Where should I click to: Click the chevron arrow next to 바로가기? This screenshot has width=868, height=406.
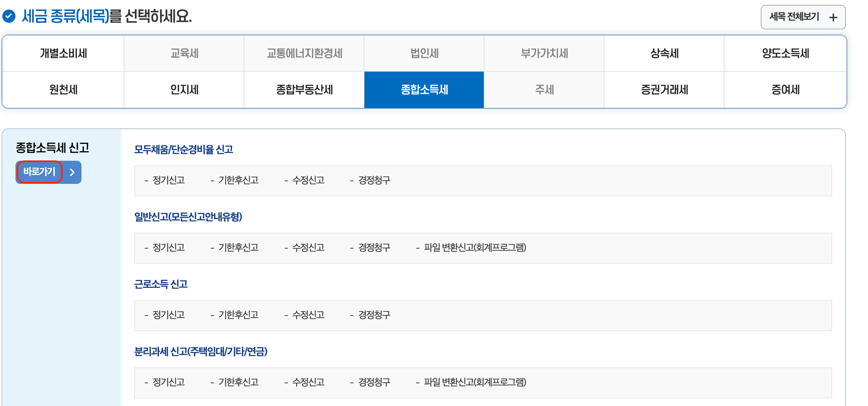(72, 172)
